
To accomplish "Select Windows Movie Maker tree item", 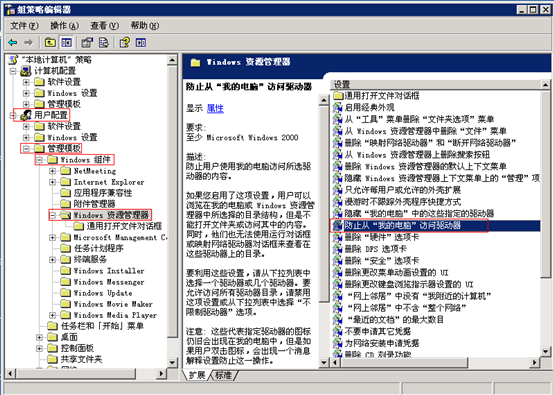I will click(113, 304).
